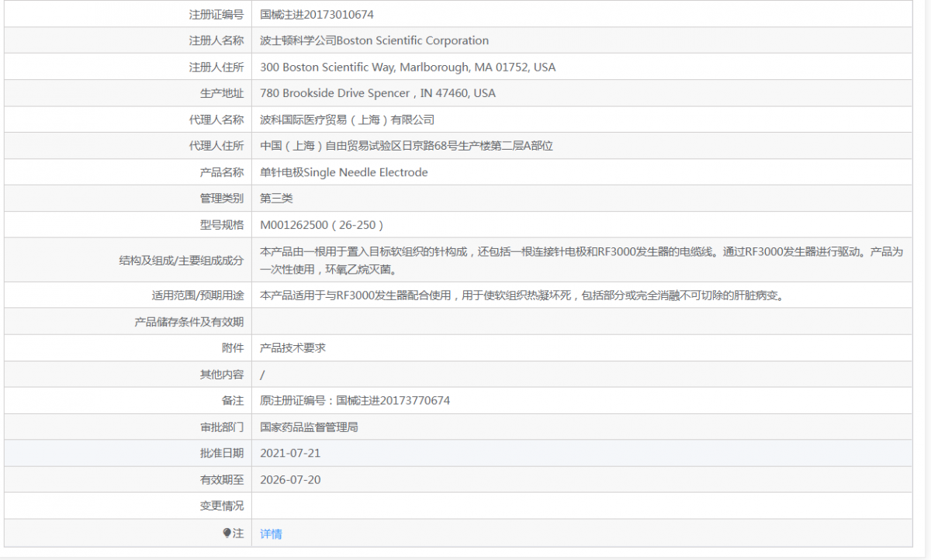Click the 注册证编号 label cell

tap(216, 15)
